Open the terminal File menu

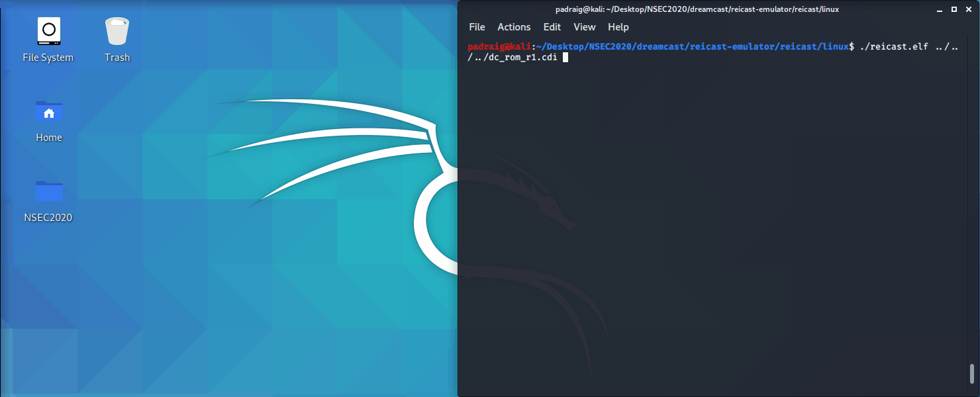(477, 27)
